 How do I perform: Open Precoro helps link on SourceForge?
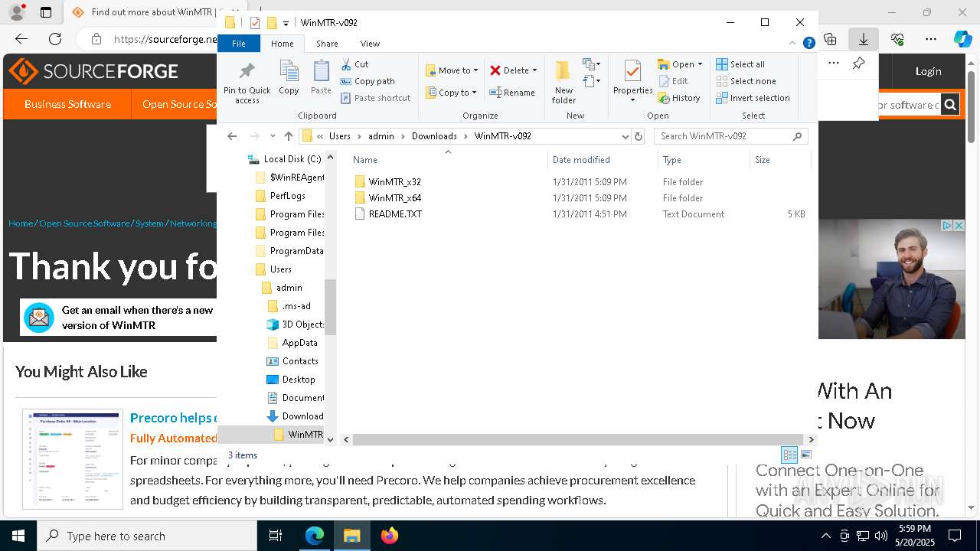173,418
